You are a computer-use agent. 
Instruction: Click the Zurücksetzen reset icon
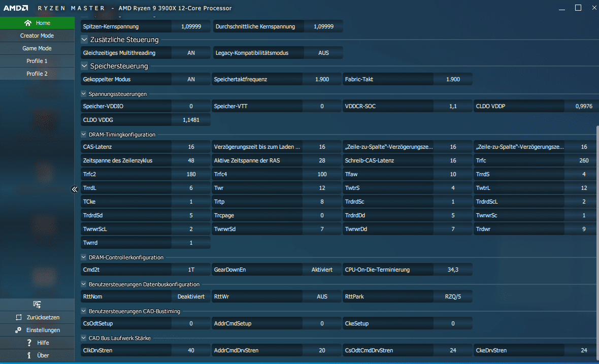(x=18, y=317)
